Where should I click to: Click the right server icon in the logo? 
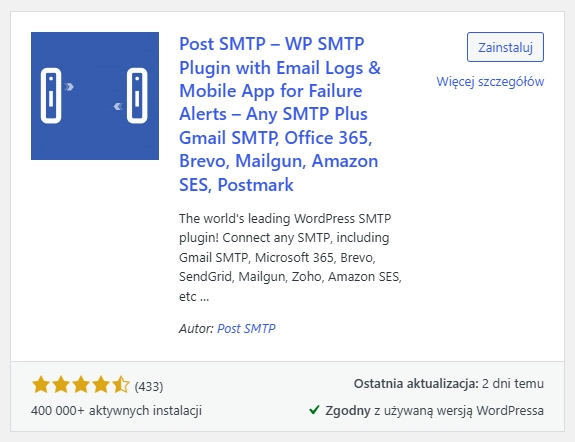click(x=137, y=95)
